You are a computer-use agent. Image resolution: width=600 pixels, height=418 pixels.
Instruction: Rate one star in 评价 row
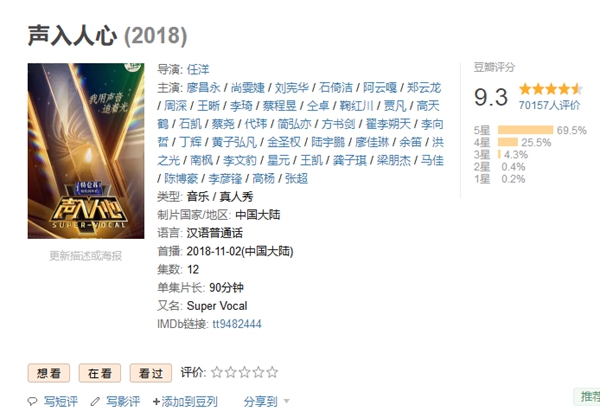[217, 372]
